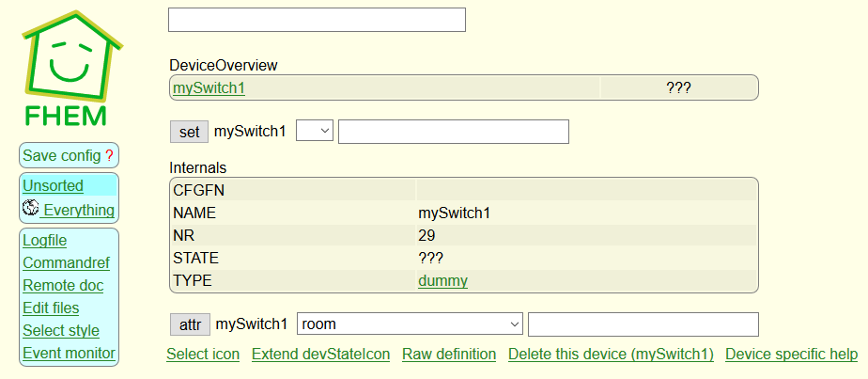Screen dimensions: 868x379
Task: Expand the room attribute dropdown
Action: [411, 324]
